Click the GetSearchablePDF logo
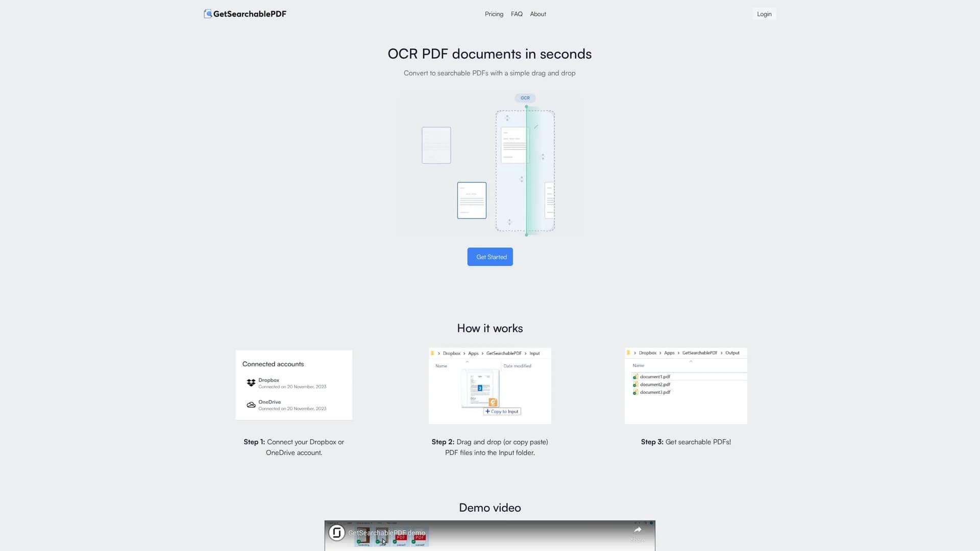The image size is (980, 551). pos(245,14)
